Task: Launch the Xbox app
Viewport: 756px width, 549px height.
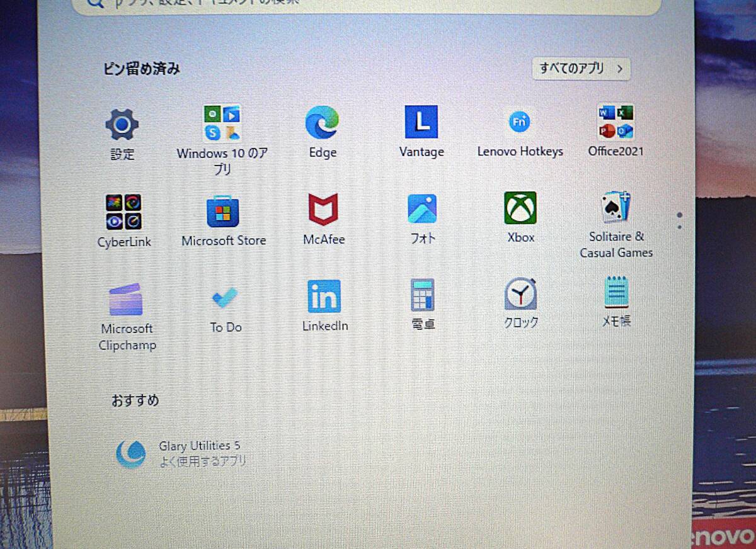Action: (x=520, y=218)
